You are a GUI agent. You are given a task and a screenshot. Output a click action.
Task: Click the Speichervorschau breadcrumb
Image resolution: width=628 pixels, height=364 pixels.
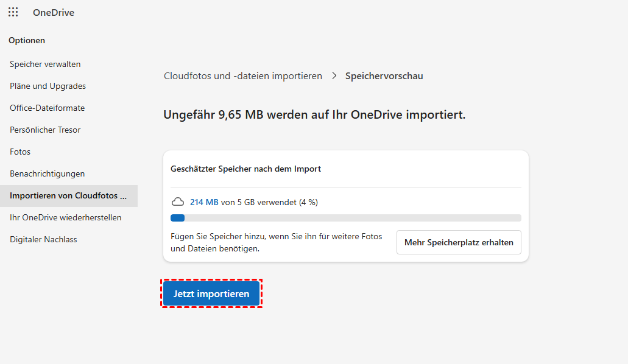coord(384,76)
